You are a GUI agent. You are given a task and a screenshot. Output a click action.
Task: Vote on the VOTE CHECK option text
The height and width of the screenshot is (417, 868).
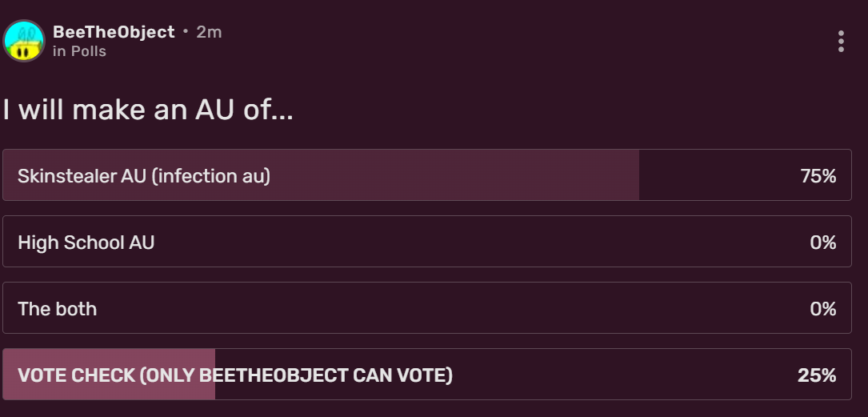click(234, 375)
